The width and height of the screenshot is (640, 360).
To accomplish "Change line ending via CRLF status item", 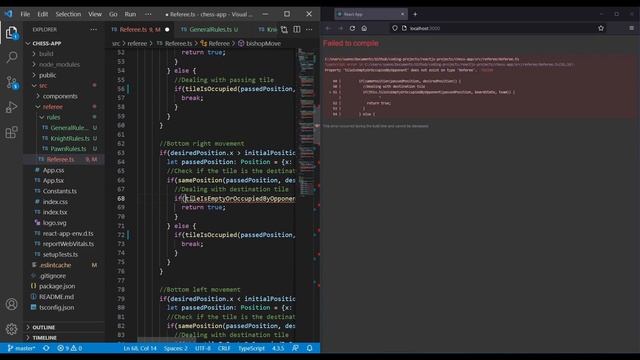I will 224,348.
